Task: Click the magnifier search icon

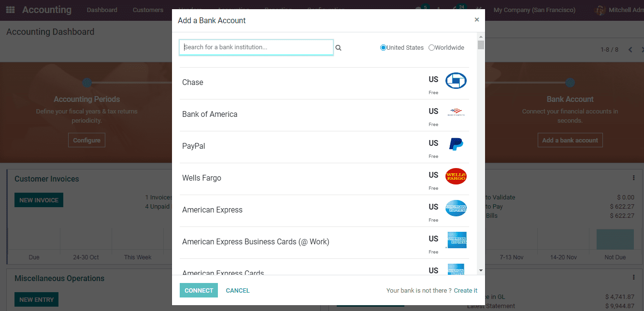Action: tap(338, 47)
